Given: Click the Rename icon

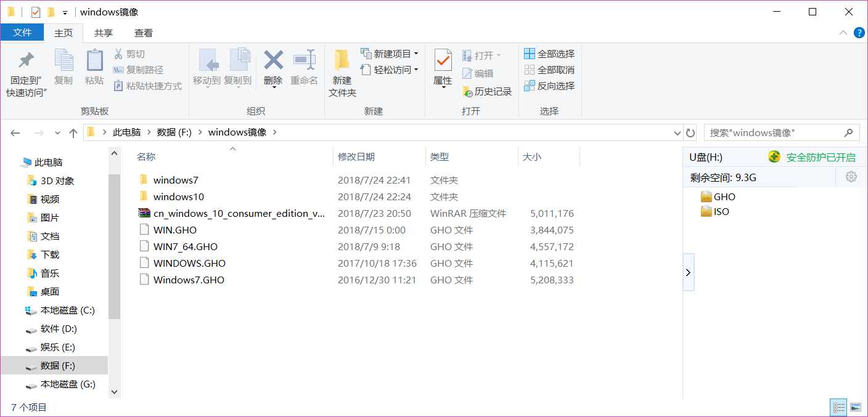Looking at the screenshot, I should [305, 60].
